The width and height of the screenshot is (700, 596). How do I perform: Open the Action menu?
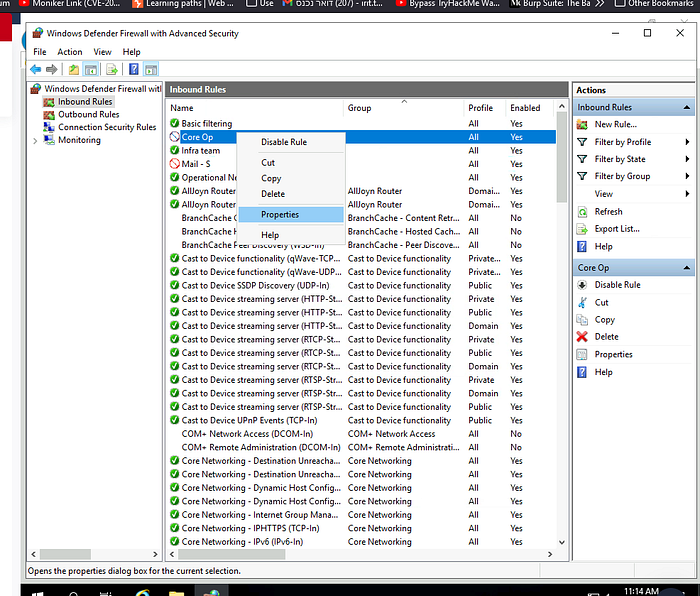click(70, 52)
